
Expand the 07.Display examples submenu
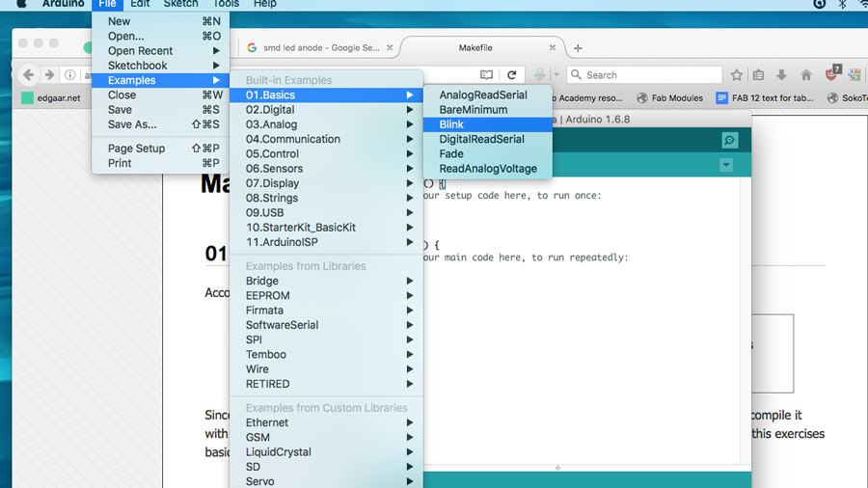pos(327,183)
